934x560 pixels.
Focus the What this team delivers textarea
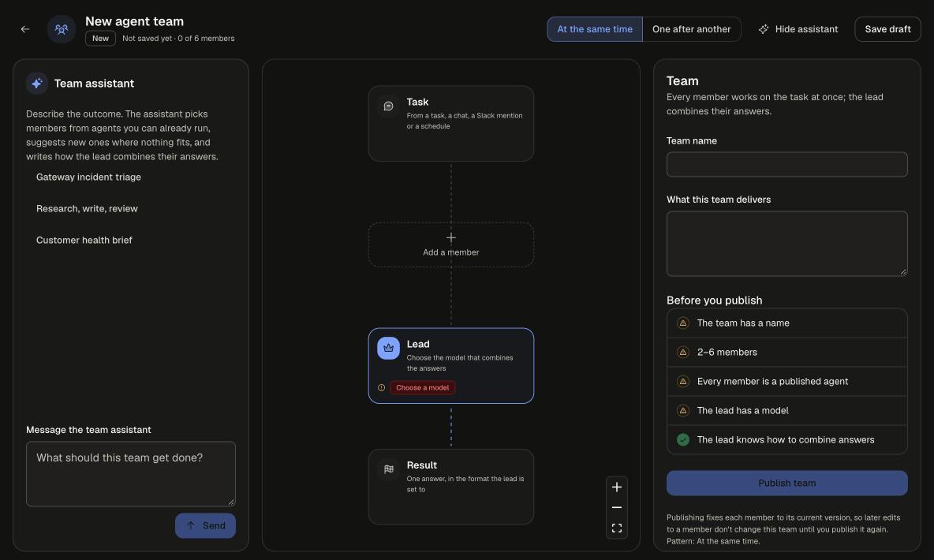point(786,244)
